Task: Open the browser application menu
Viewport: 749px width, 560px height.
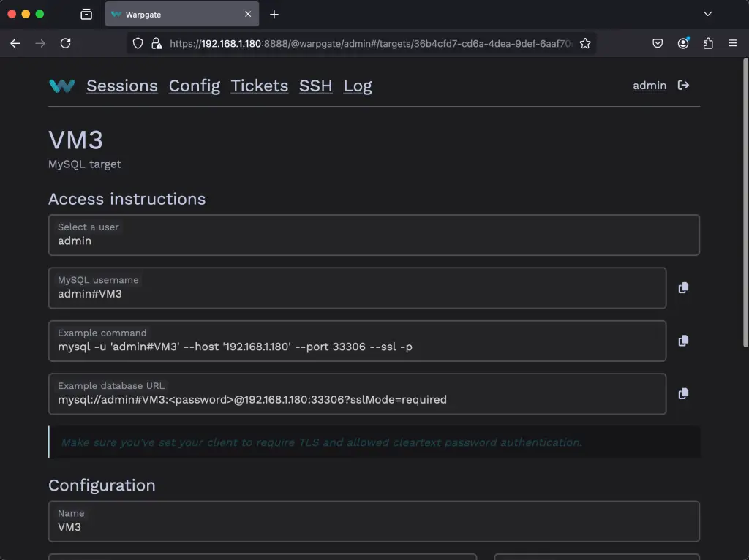Action: click(732, 43)
